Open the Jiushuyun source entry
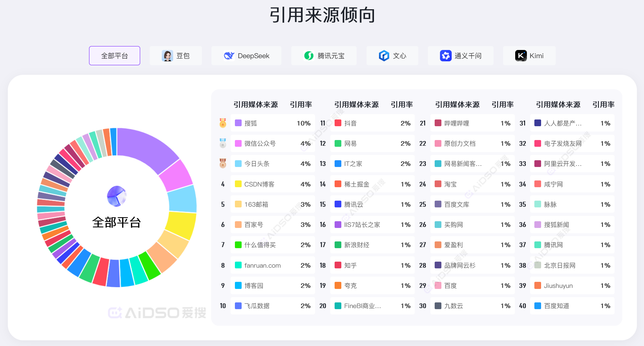This screenshot has height=346, width=644. [x=558, y=285]
